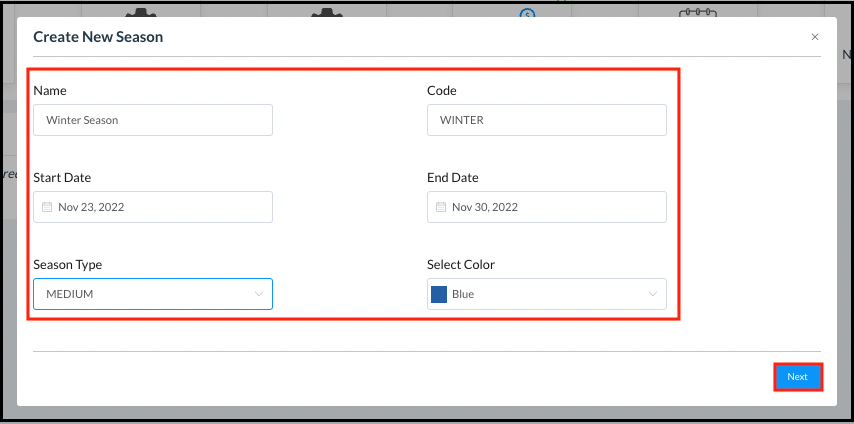The width and height of the screenshot is (854, 424).
Task: Close the Create New Season dialog
Action: pos(815,37)
